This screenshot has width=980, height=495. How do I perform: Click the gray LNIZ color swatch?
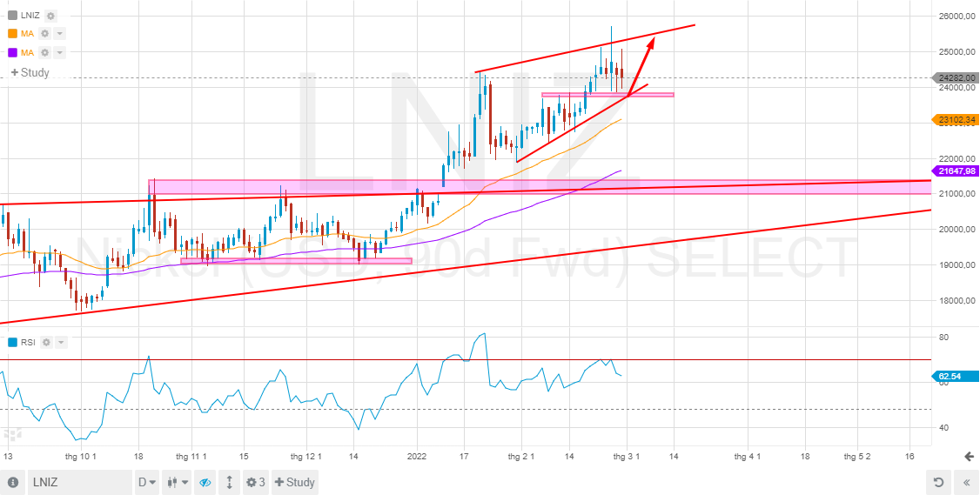pyautogui.click(x=12, y=16)
